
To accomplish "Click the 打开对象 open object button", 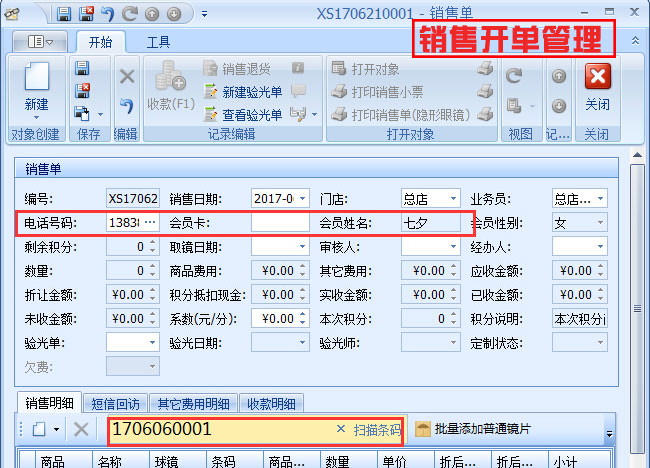I will pyautogui.click(x=366, y=69).
